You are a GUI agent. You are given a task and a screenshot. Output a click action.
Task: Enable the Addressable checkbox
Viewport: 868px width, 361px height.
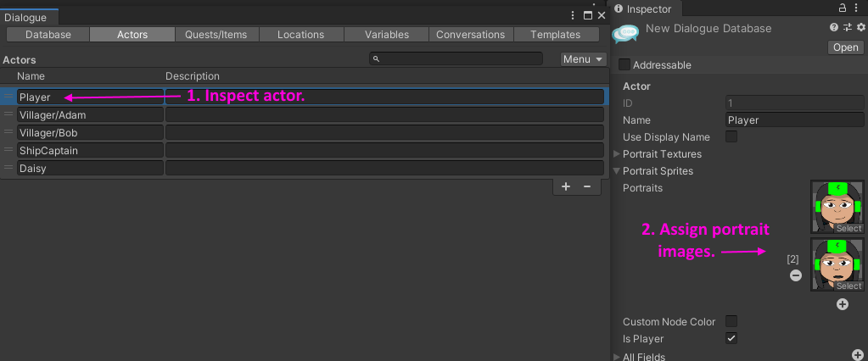pos(624,64)
